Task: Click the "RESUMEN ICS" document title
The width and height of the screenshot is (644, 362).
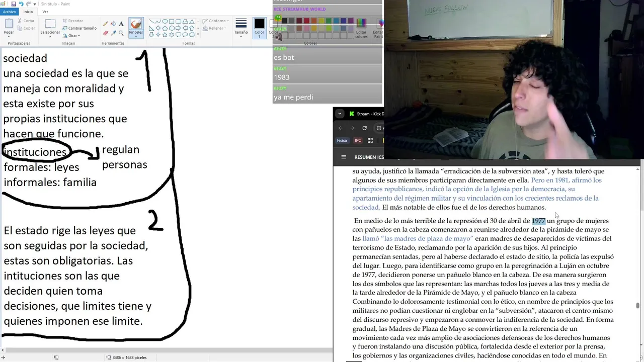Action: click(369, 157)
